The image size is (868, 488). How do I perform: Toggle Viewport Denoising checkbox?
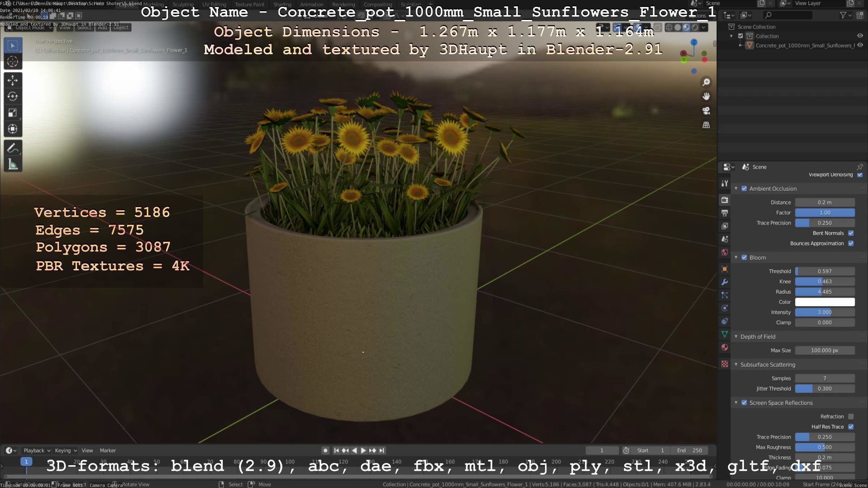click(860, 175)
